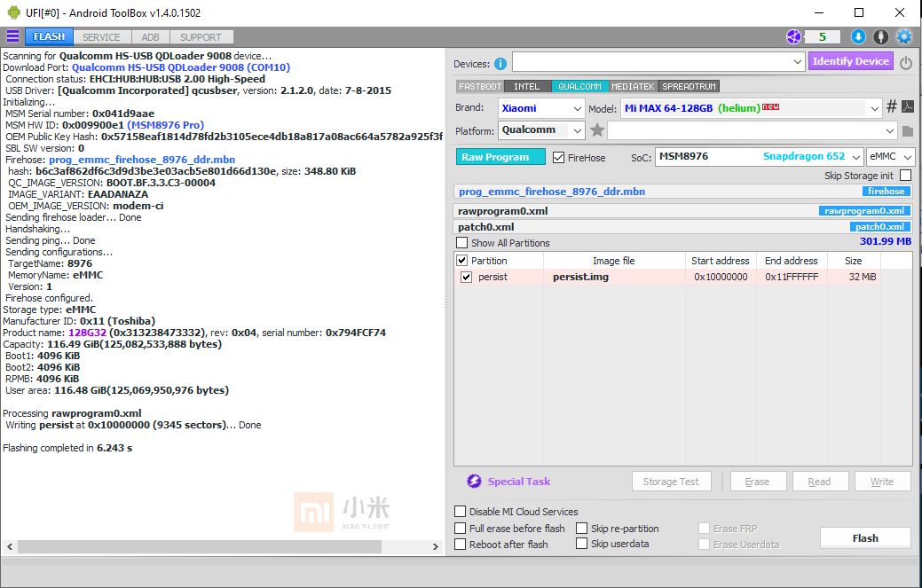The height and width of the screenshot is (588, 922).
Task: Click the Android ToolBox app icon in title bar
Action: (13, 12)
